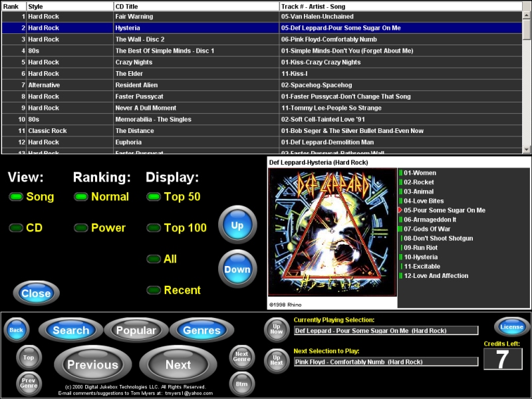Click the Hysteria album cover art
Viewport: 532px width, 399px height.
point(332,232)
